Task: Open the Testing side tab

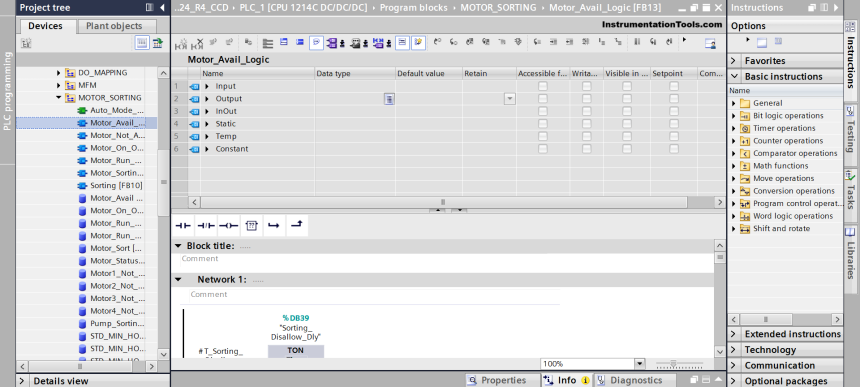Action: 851,135
